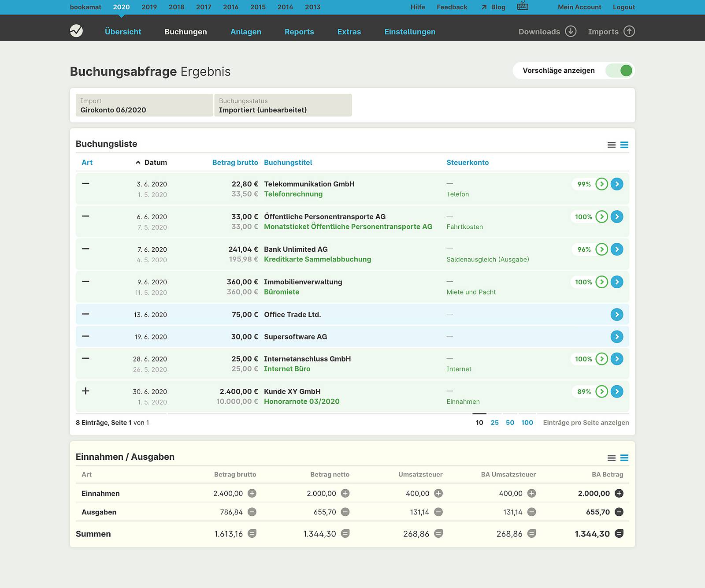This screenshot has width=705, height=588.
Task: Open the keyboard shortcuts icon
Action: 523,6
